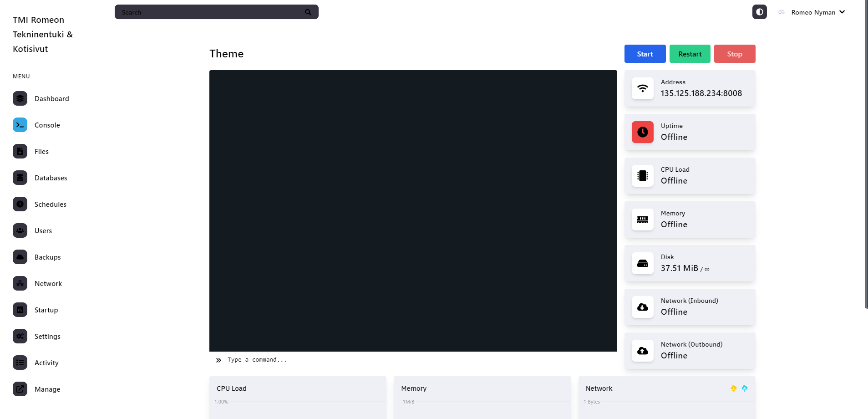Open the Manage external link icon

click(x=20, y=389)
